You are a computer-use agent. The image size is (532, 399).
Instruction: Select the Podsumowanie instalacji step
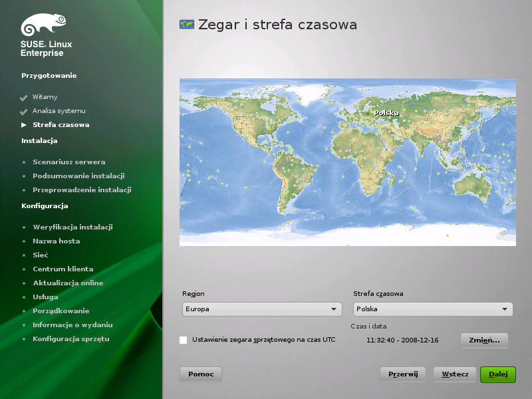point(78,176)
